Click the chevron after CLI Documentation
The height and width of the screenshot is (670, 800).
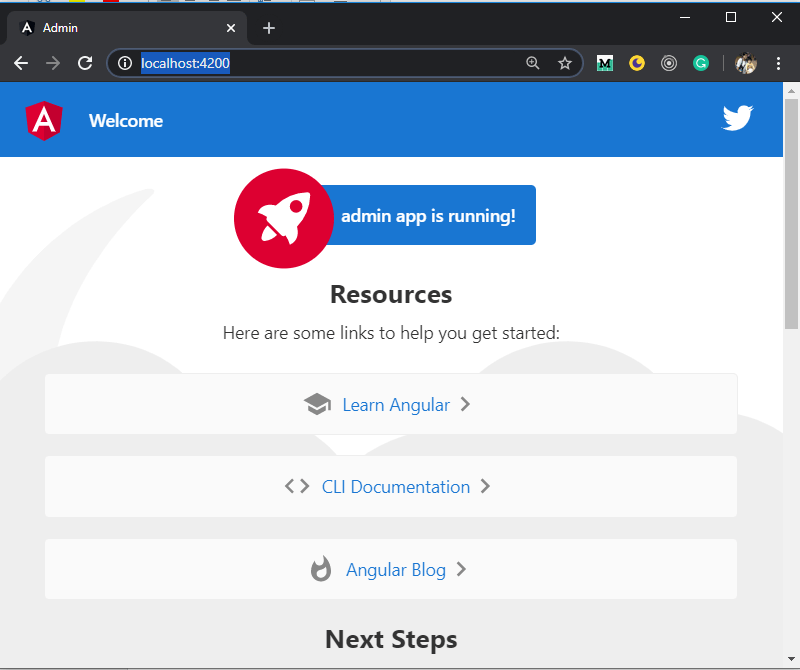point(485,487)
